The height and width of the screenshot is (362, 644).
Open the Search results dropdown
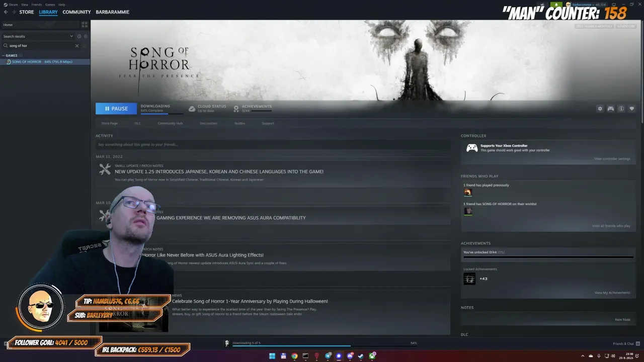(x=38, y=36)
